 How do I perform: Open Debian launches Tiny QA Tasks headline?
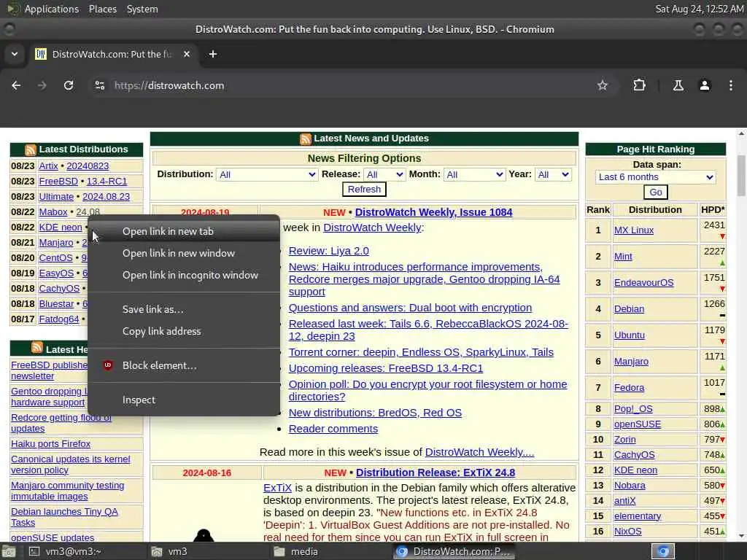[x=64, y=517]
